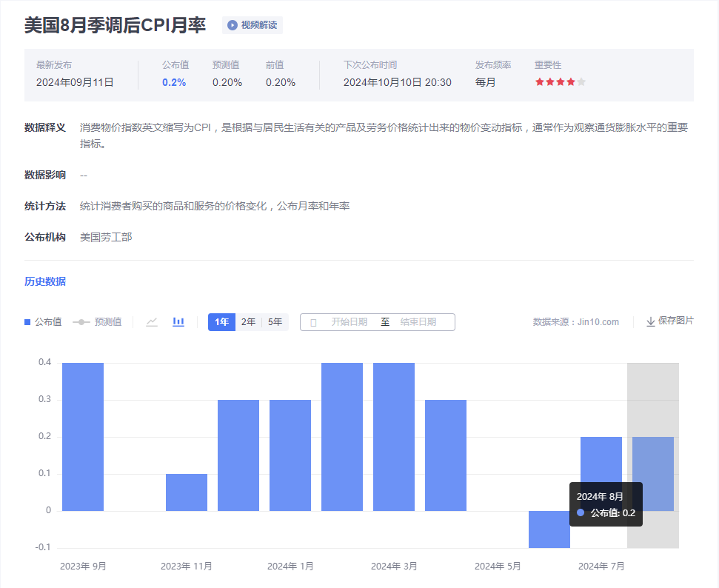This screenshot has width=719, height=588.
Task: Select the bar chart view icon
Action: tap(178, 322)
